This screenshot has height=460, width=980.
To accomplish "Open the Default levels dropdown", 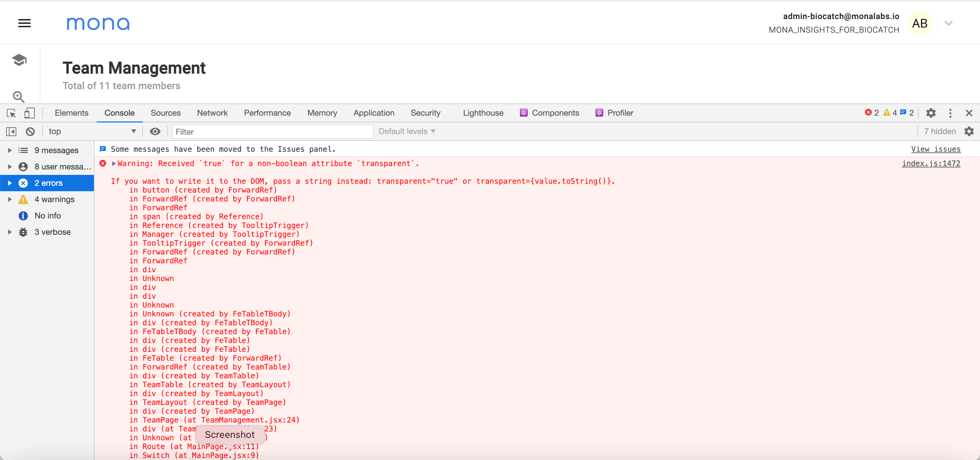I will (407, 131).
